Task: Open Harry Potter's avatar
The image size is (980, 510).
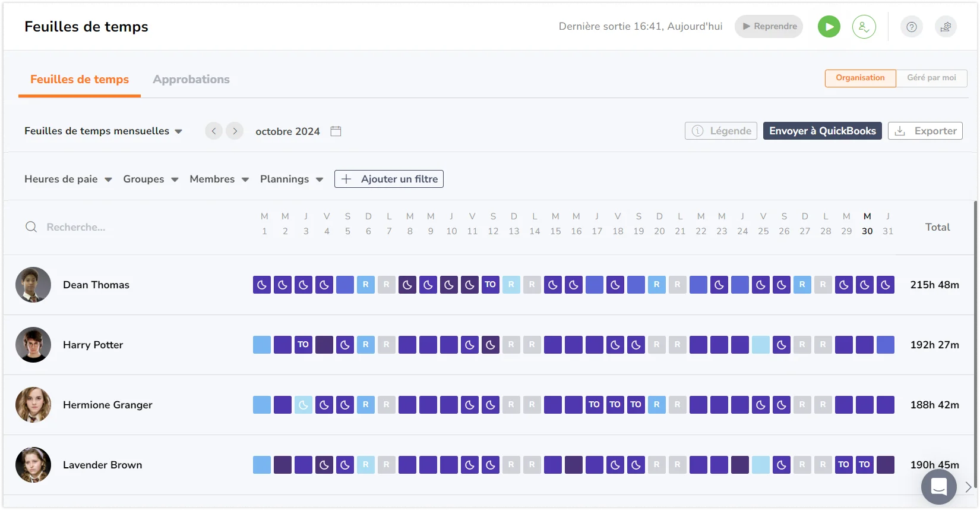Action: (x=33, y=345)
